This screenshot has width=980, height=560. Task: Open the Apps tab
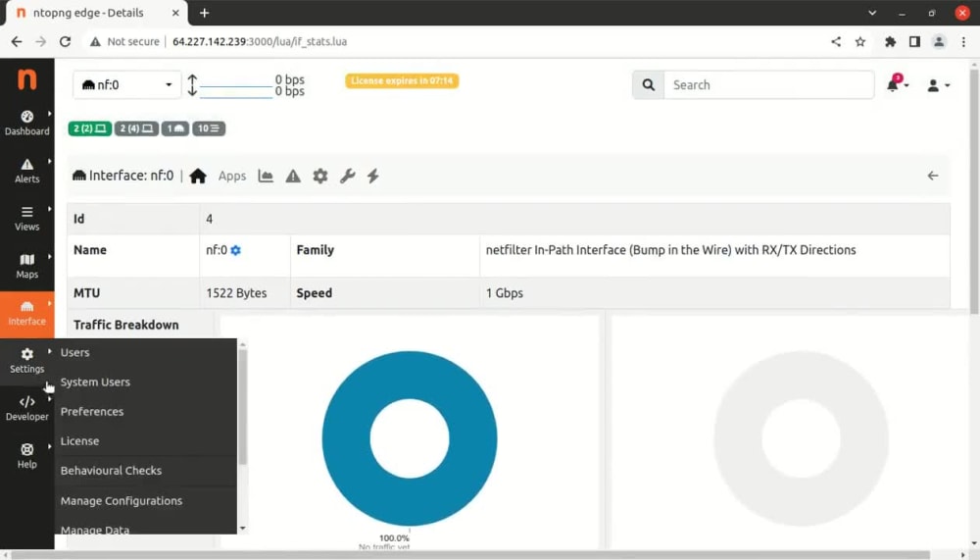coord(232,176)
